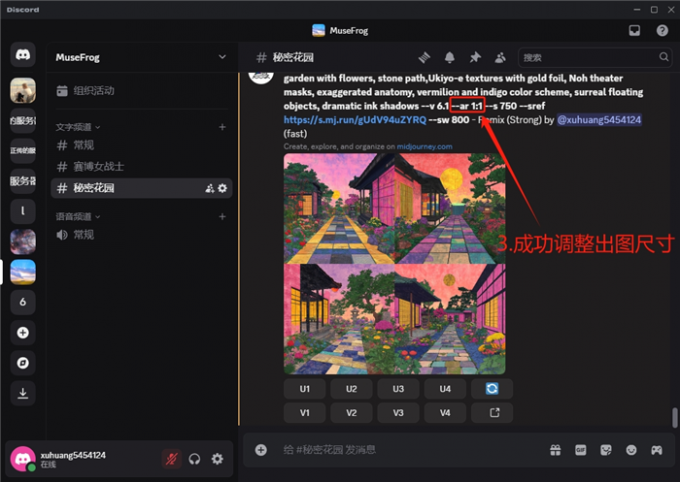Open the top photo avatar server icon

click(23, 90)
